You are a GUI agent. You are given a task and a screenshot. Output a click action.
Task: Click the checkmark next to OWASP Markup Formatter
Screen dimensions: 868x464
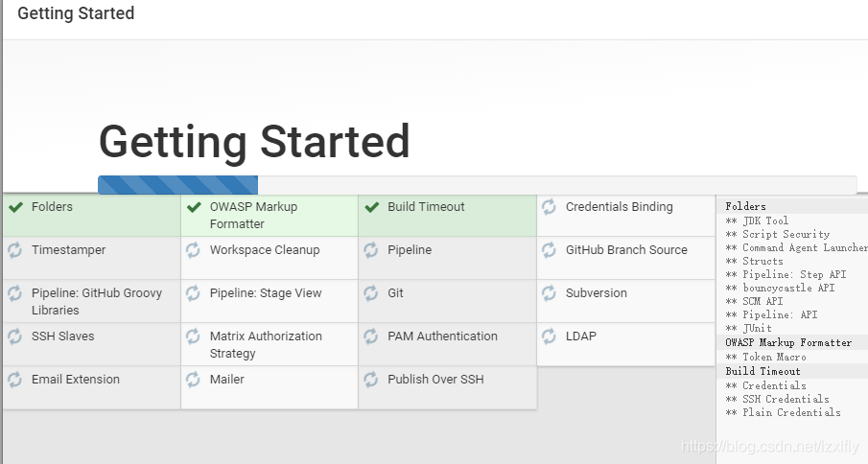[194, 207]
